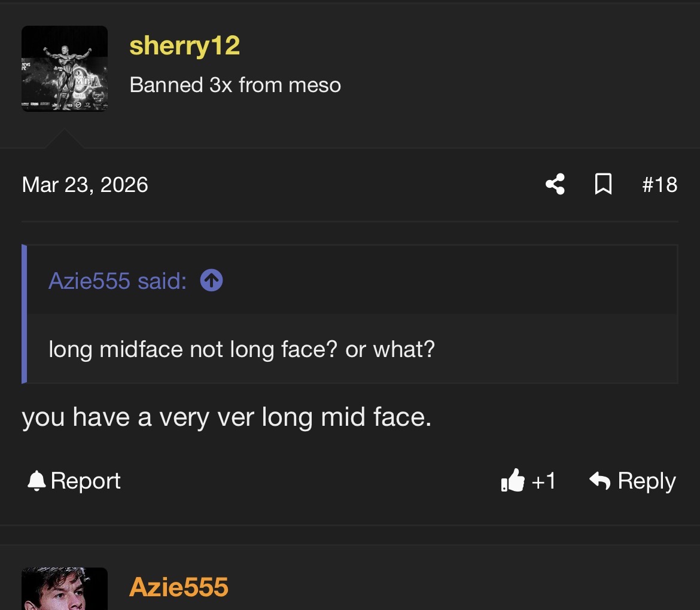Screen dimensions: 700x610
Task: Click the post text "you have a very ver long mid face."
Action: click(x=227, y=417)
